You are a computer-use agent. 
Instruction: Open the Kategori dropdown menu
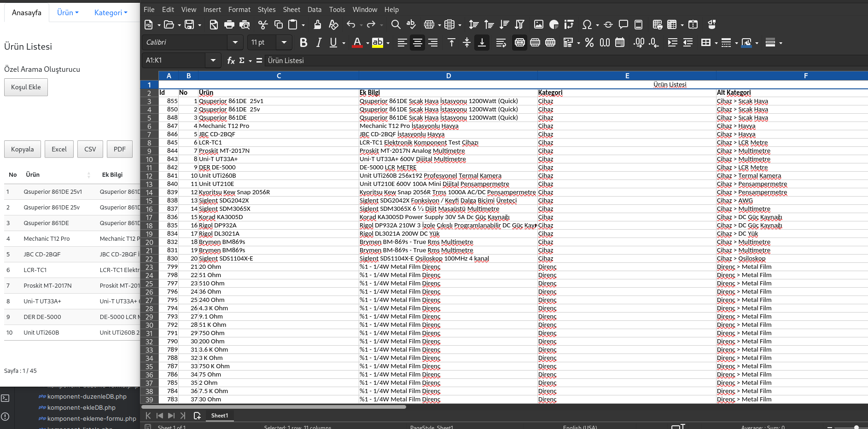[x=111, y=13]
